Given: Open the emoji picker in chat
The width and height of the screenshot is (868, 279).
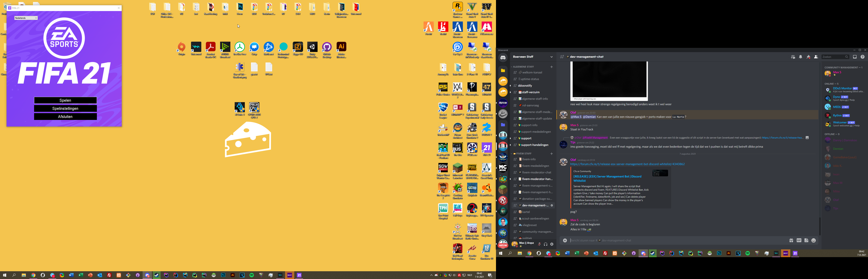Looking at the screenshot, I should pyautogui.click(x=813, y=240).
